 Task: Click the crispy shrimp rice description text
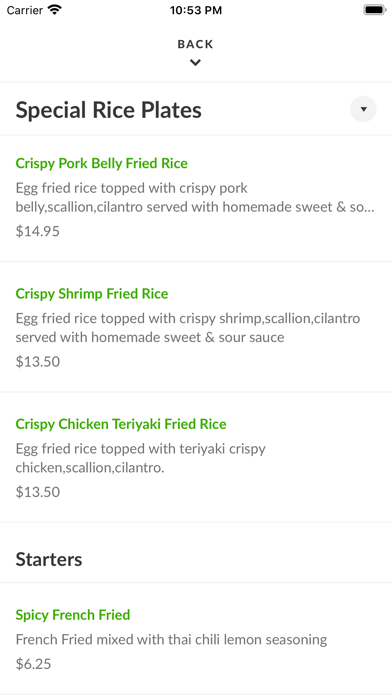coord(188,328)
